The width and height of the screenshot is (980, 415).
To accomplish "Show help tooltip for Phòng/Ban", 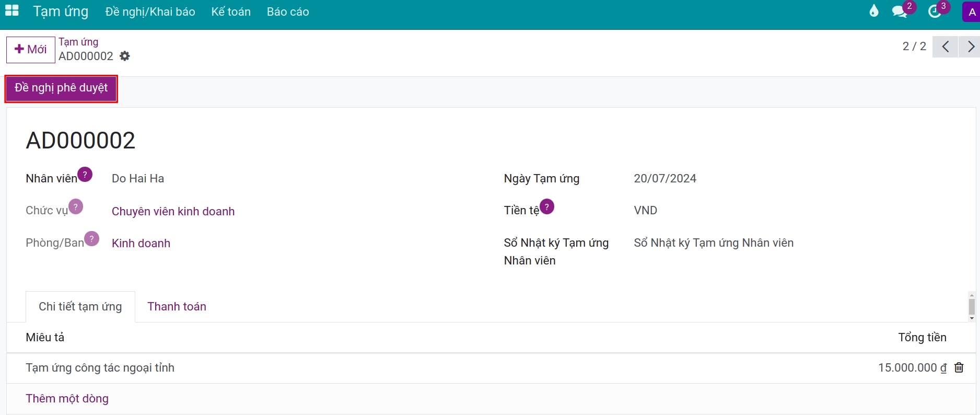I will 91,238.
